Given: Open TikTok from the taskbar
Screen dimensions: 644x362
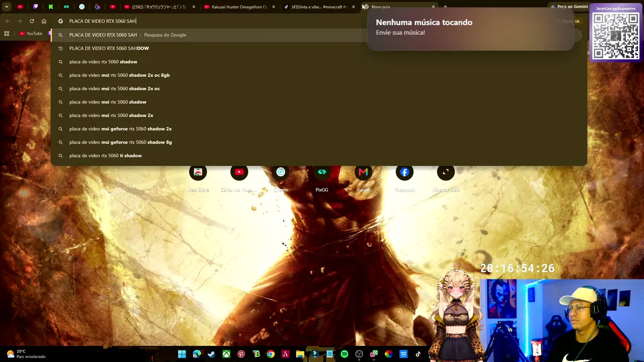Looking at the screenshot, I should (418, 354).
